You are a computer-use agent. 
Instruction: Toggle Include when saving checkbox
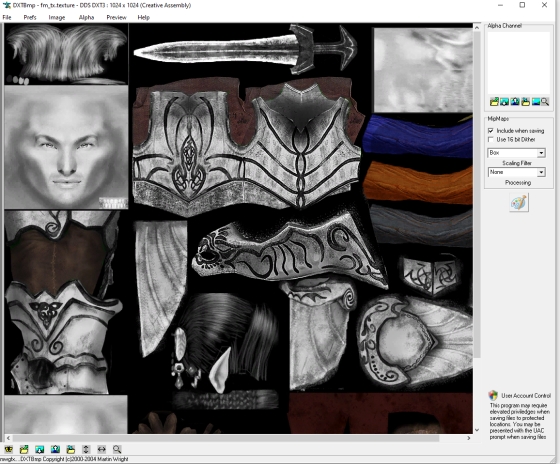tap(491, 130)
